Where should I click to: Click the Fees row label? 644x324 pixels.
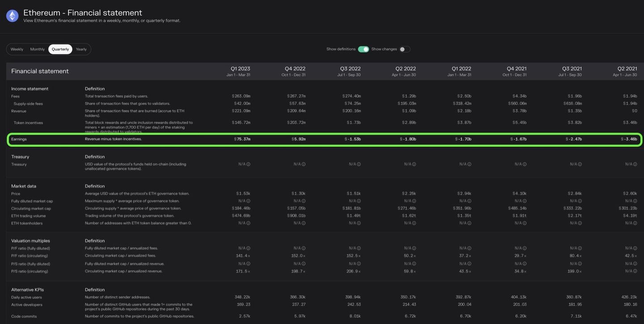pyautogui.click(x=15, y=96)
